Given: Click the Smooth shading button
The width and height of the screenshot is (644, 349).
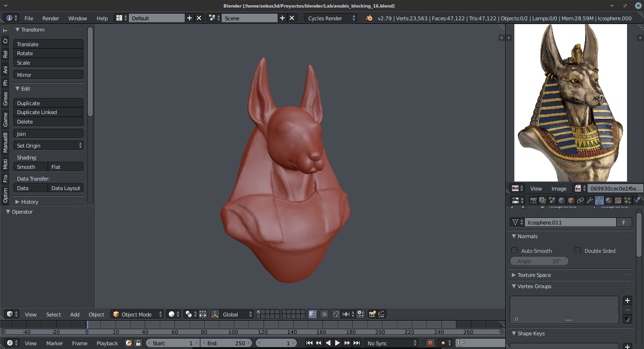Looking at the screenshot, I should pos(31,167).
